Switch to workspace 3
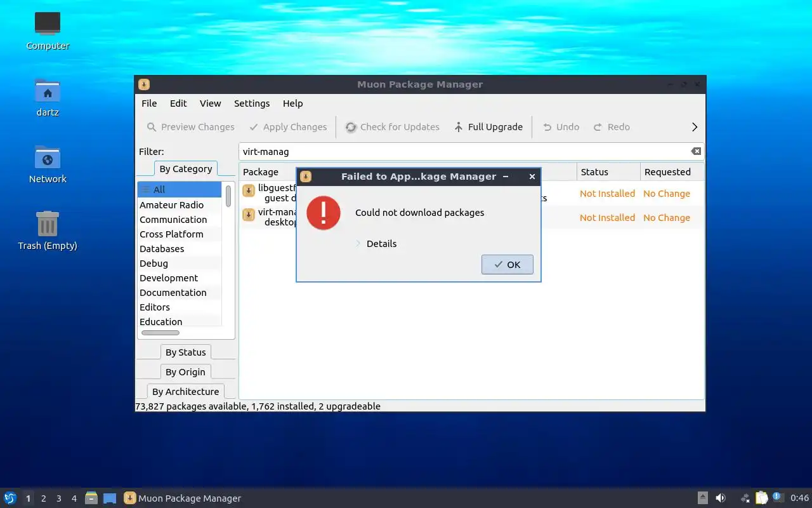This screenshot has width=812, height=508. pyautogui.click(x=59, y=498)
